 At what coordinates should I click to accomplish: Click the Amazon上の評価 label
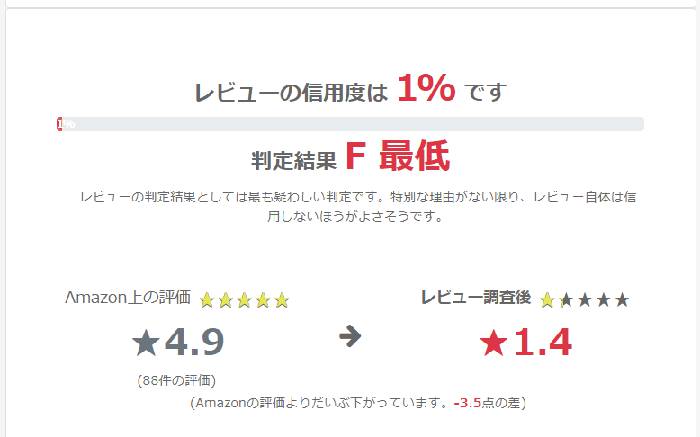128,297
